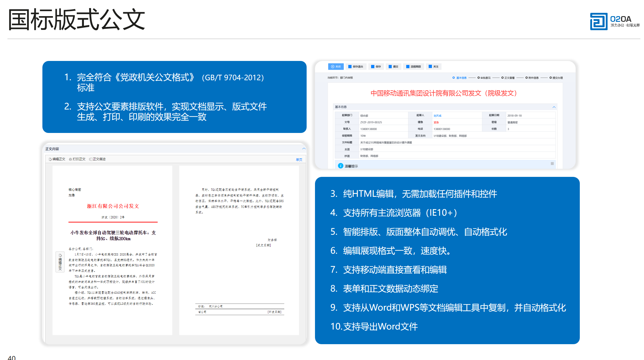Select the 审批意见 step tab
The height and width of the screenshot is (360, 644).
click(484, 78)
